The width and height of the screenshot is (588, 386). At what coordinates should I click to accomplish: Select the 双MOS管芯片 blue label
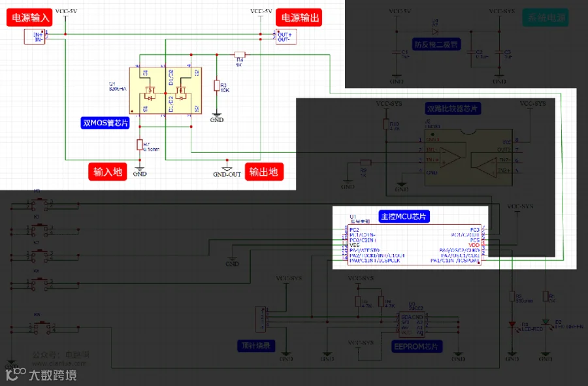105,123
